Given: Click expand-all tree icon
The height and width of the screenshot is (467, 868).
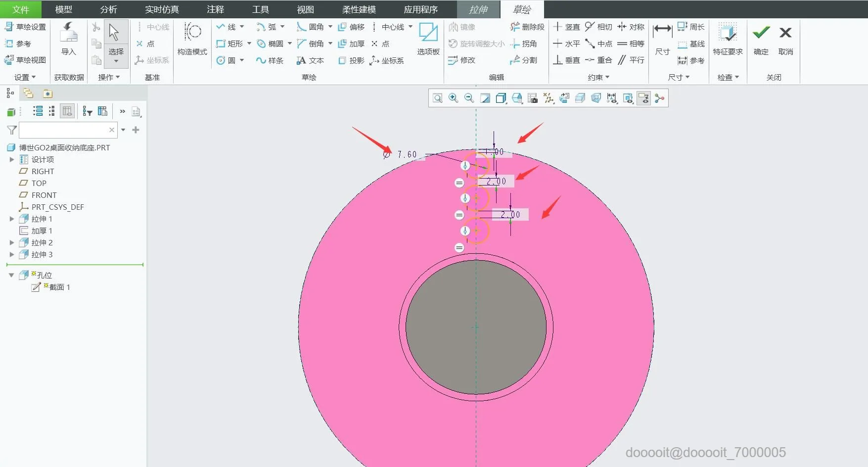Looking at the screenshot, I should pos(38,111).
